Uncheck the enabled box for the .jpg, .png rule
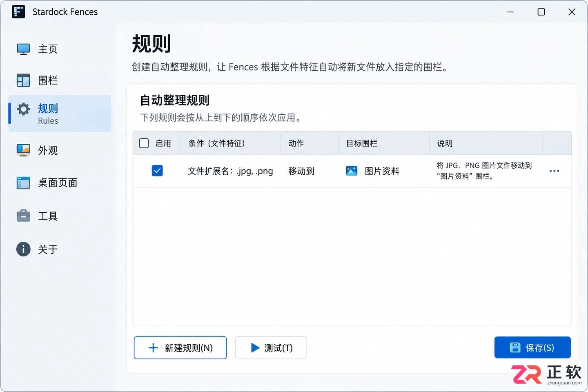The height and width of the screenshot is (392, 588). pos(157,171)
